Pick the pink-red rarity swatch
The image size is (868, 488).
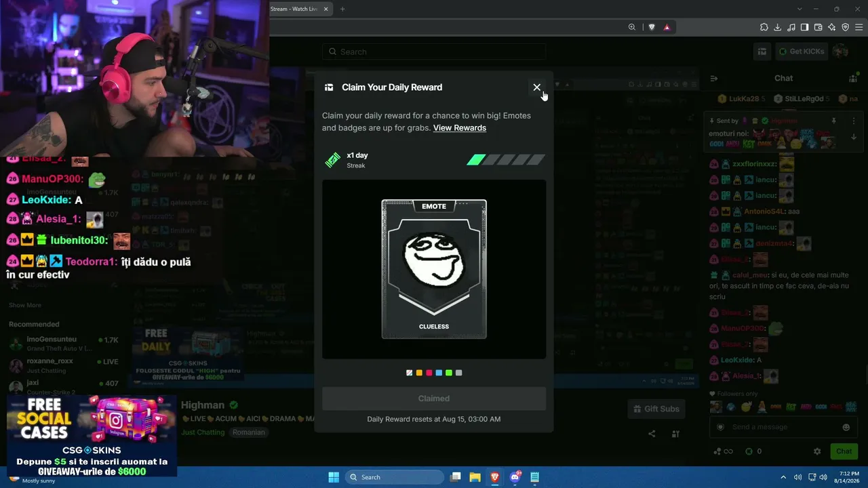click(x=429, y=373)
